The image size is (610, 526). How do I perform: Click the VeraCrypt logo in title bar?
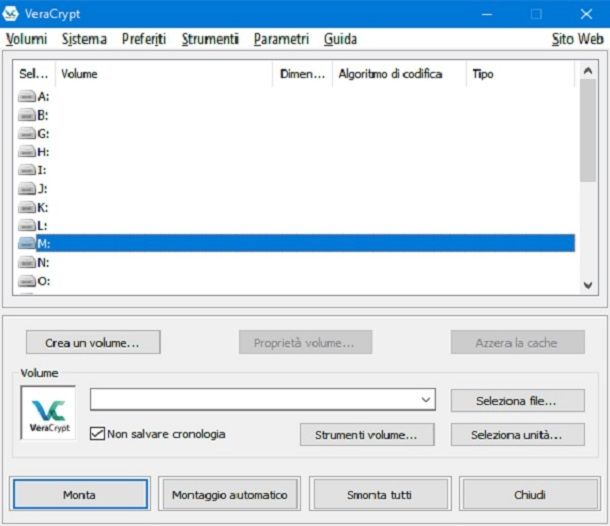11,14
